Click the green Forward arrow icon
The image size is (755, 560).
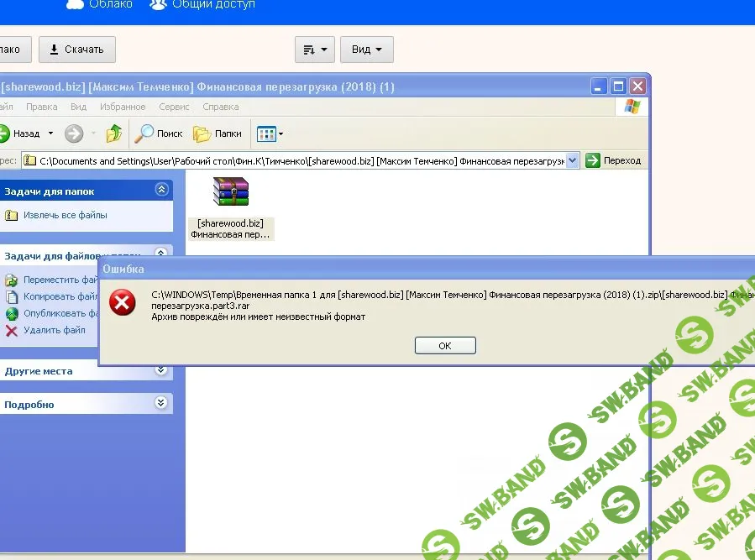tap(74, 133)
